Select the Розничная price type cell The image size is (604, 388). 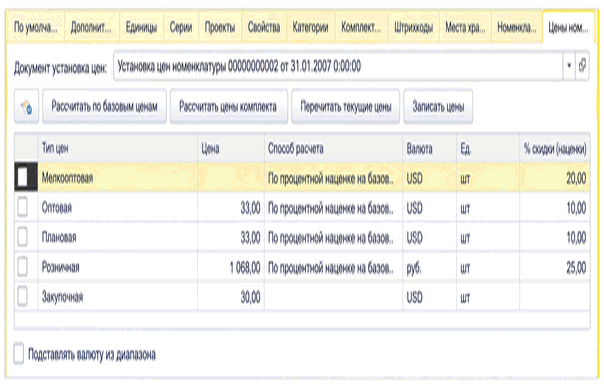point(117,267)
